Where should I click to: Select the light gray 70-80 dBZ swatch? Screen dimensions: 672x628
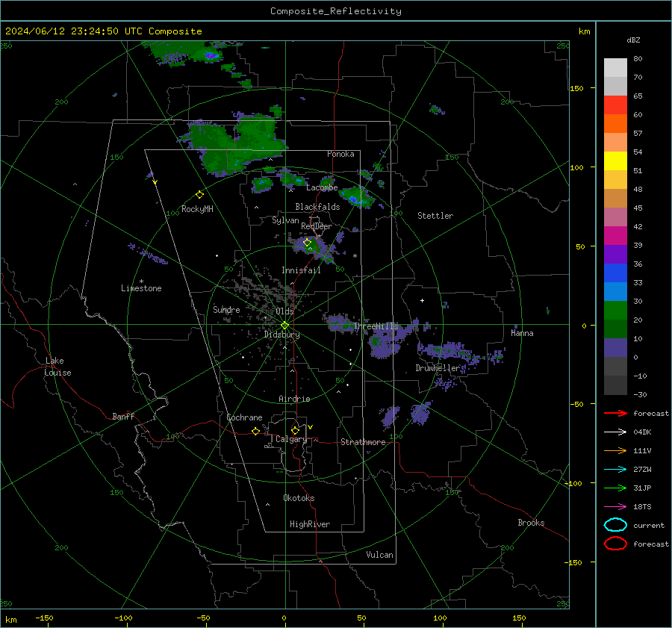point(615,68)
